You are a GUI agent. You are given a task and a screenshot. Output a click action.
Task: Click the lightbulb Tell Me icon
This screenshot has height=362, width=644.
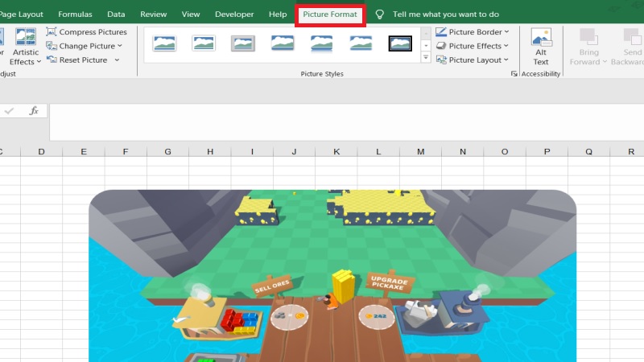(x=379, y=14)
